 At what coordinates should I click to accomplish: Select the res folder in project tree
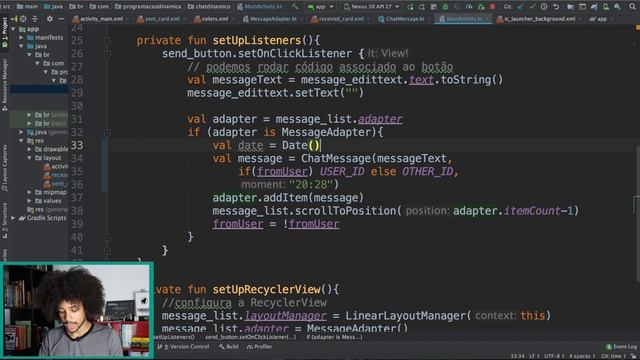pos(36,140)
